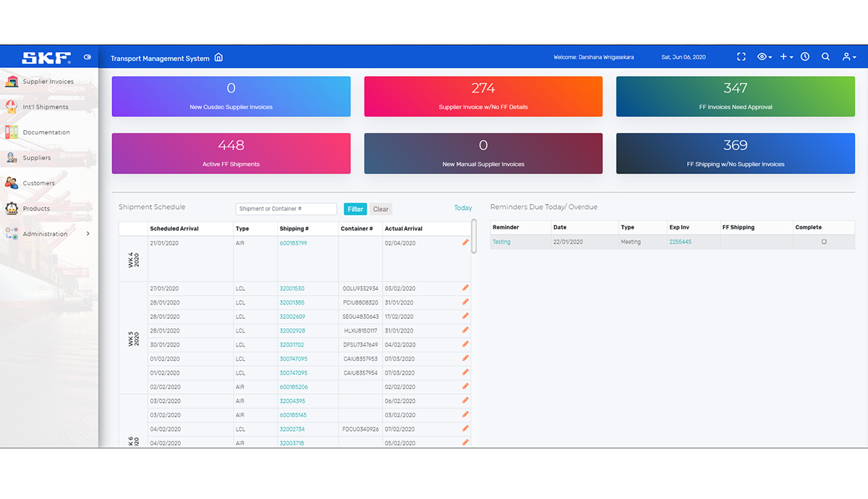Check the Complete checkbox for Testing reminder

[824, 242]
